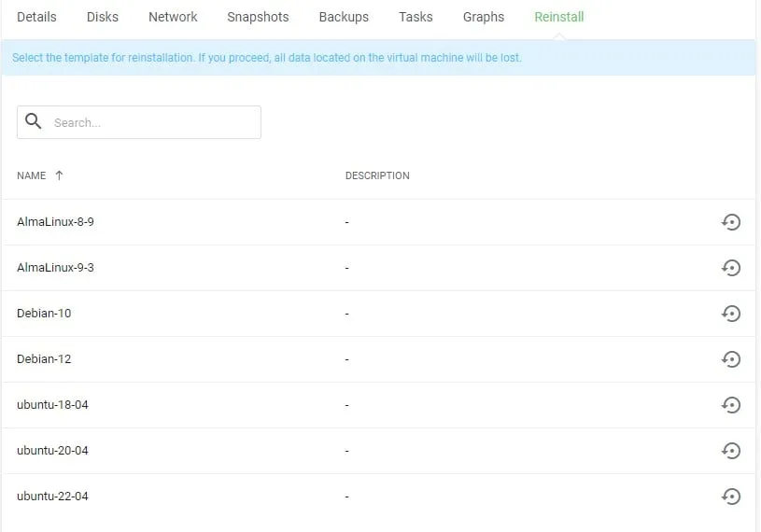View the Tasks tab
Screen dimensions: 761x532
point(416,17)
